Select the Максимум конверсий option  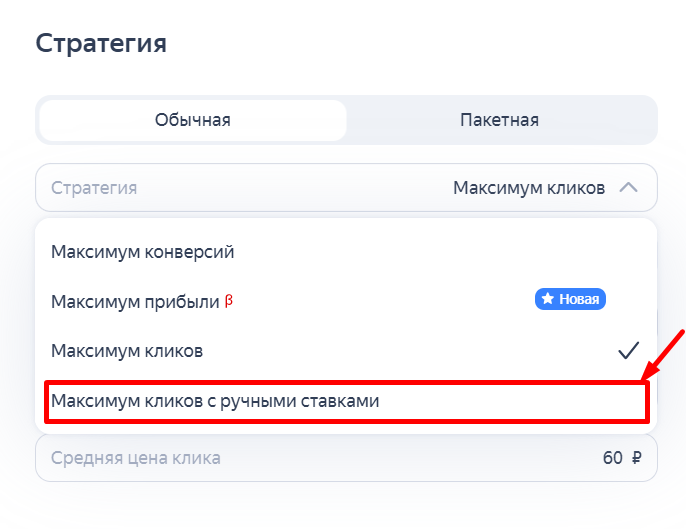point(143,252)
